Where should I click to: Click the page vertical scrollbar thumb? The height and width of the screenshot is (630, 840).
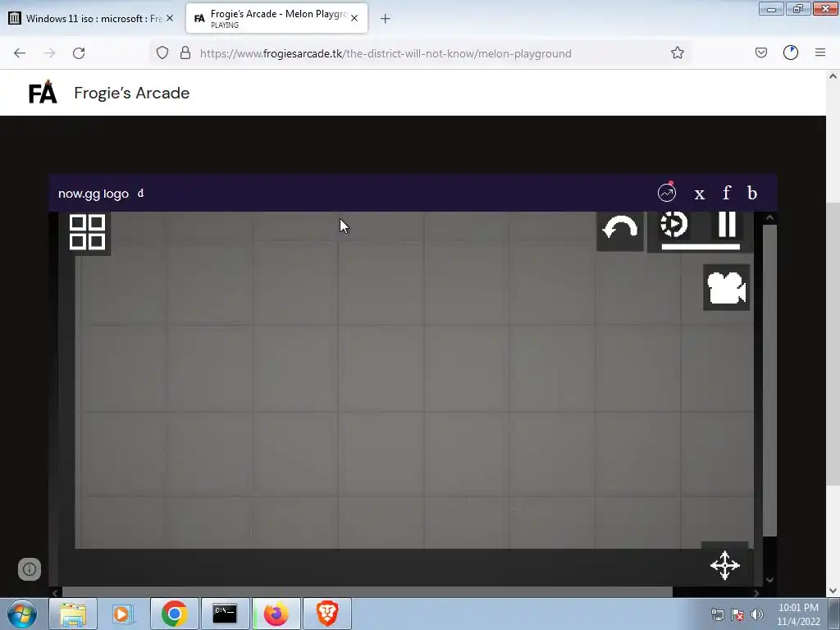click(x=833, y=344)
